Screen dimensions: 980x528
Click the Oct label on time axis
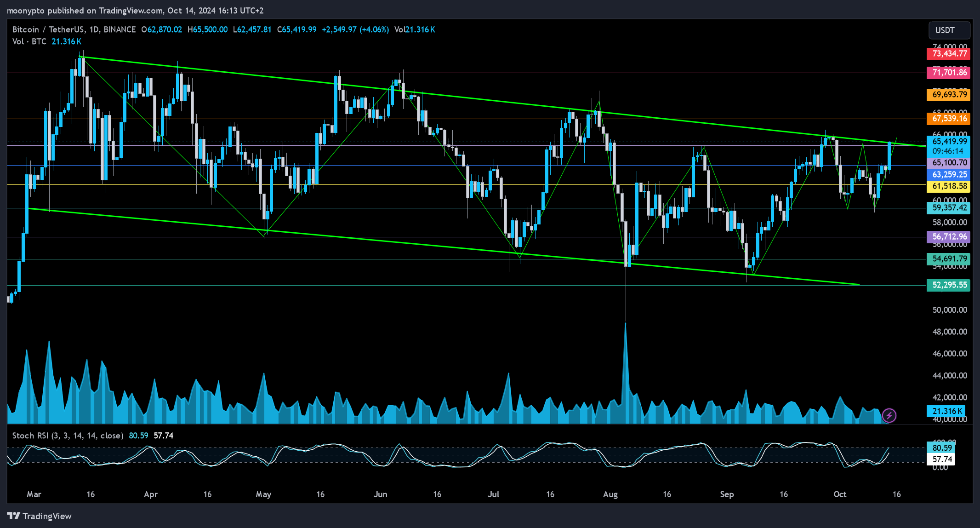point(840,494)
